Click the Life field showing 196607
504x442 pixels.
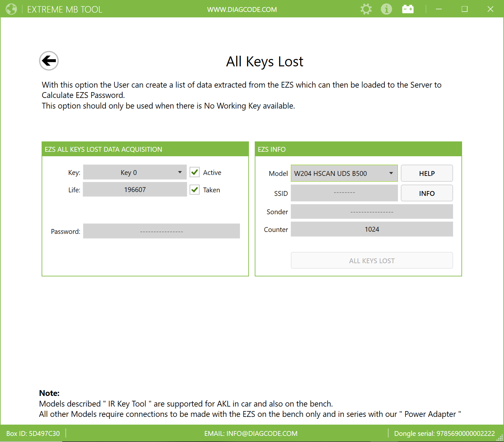point(135,189)
